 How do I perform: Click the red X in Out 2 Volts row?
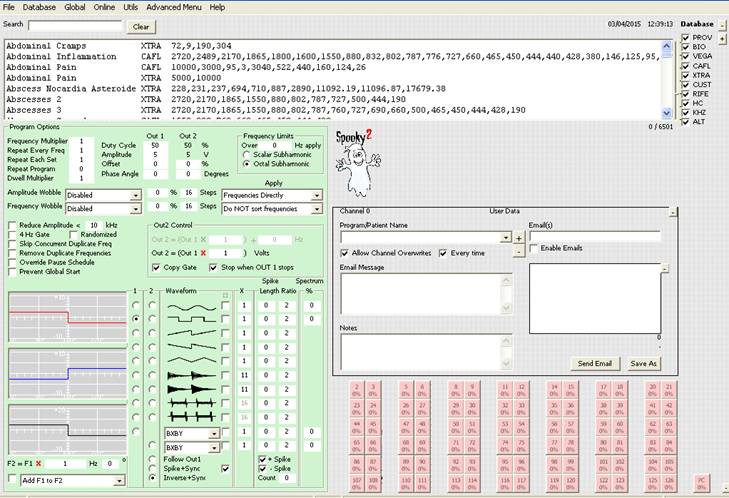pyautogui.click(x=203, y=253)
